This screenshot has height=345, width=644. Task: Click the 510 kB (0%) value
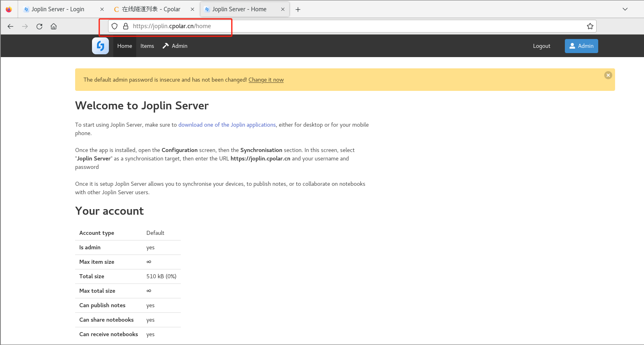pyautogui.click(x=161, y=276)
